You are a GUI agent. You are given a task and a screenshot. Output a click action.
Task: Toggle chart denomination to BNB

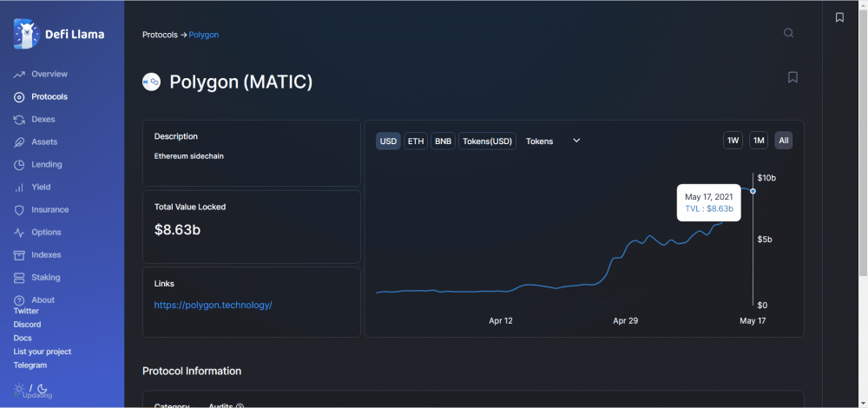click(x=443, y=141)
